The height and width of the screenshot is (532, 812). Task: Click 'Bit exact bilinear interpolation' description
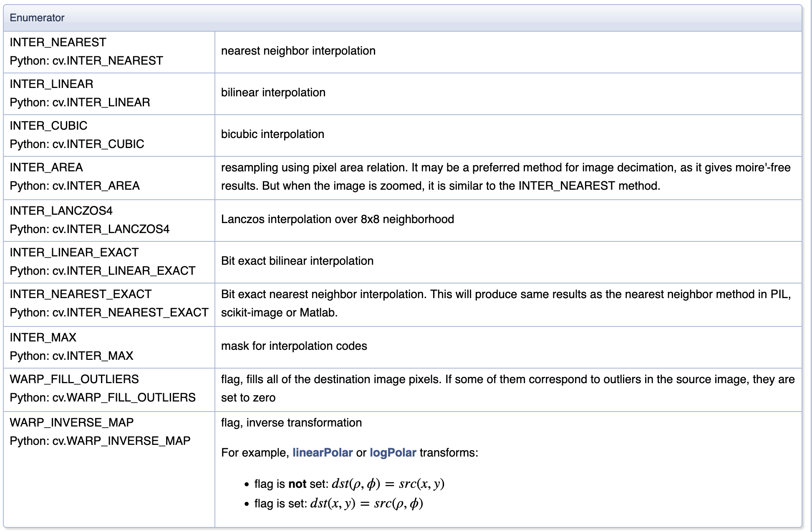(297, 261)
